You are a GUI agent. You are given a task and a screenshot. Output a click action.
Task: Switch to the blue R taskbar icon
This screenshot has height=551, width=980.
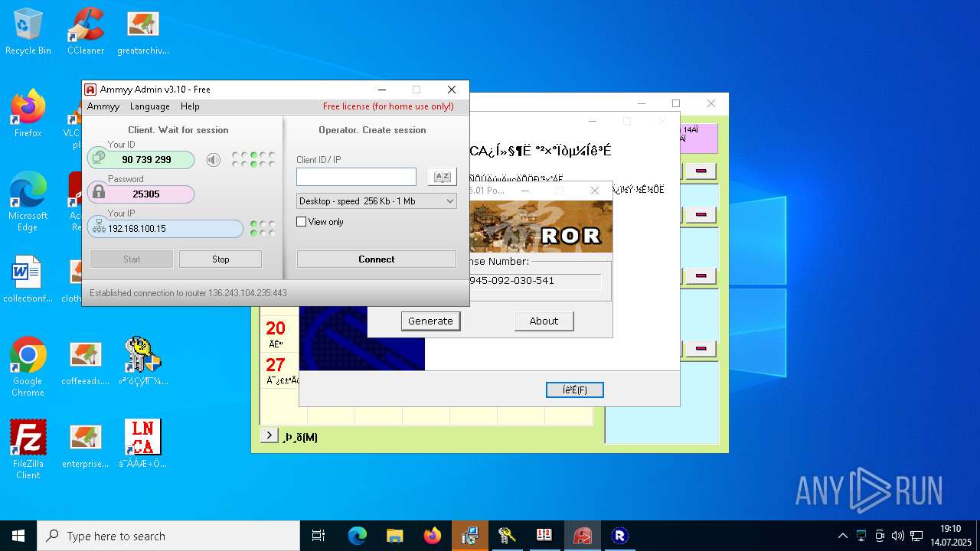pos(619,536)
